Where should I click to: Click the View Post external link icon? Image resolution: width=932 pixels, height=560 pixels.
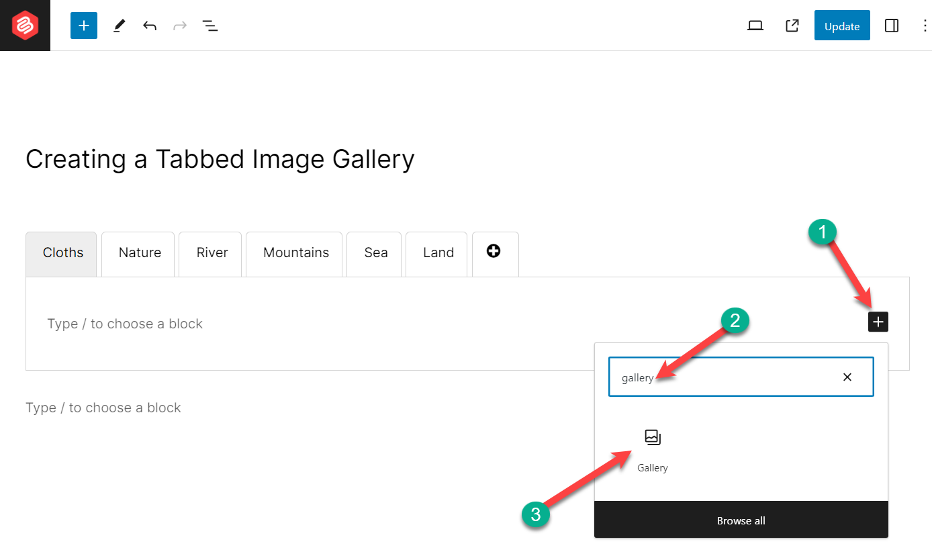pyautogui.click(x=792, y=25)
